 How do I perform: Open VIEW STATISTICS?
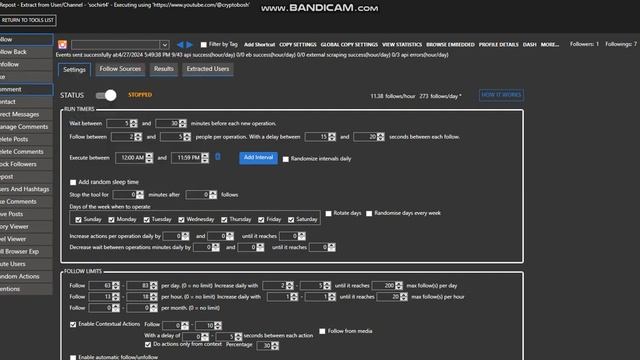(402, 44)
